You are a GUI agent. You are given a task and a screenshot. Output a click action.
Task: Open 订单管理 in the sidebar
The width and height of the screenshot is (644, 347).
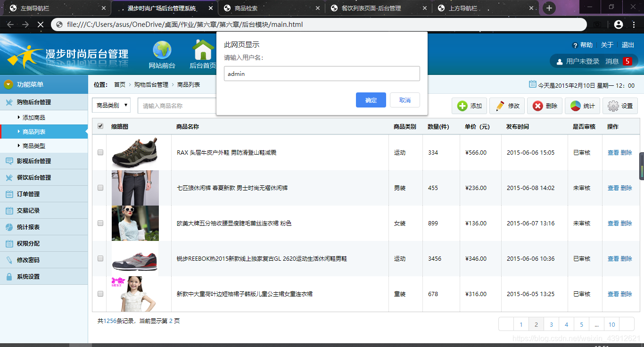[x=44, y=194]
